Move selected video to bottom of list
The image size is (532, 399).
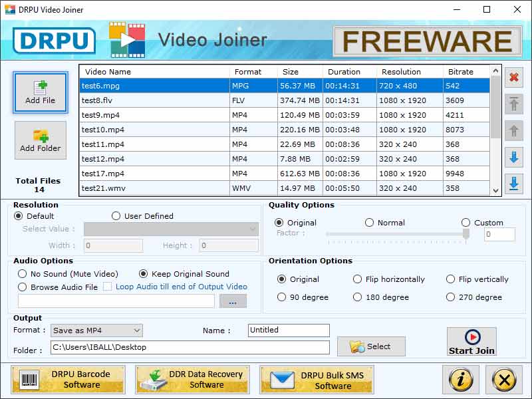coord(513,184)
